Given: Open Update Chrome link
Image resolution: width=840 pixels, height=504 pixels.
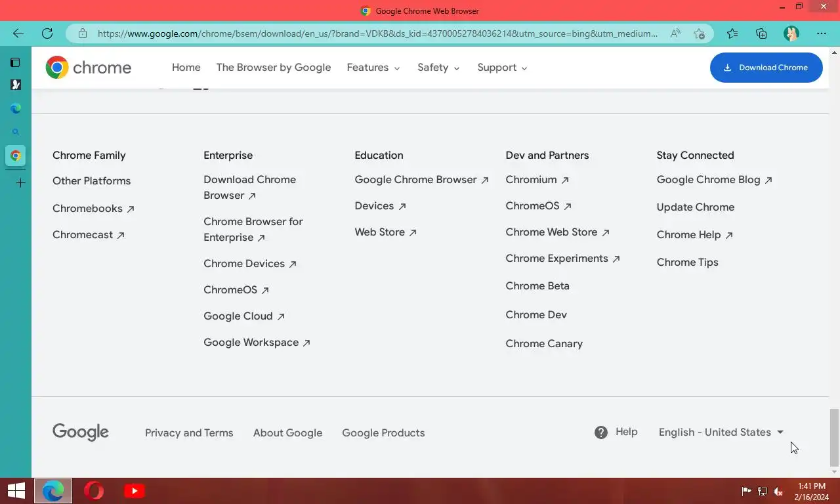Looking at the screenshot, I should 696,207.
